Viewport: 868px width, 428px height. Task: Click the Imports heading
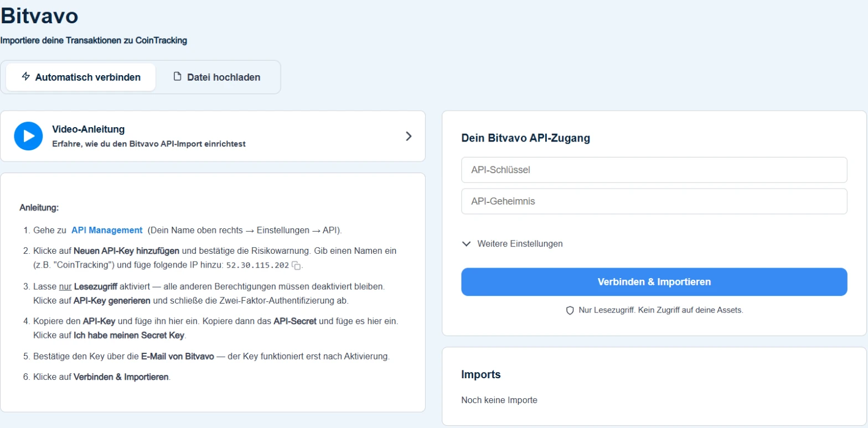point(481,374)
